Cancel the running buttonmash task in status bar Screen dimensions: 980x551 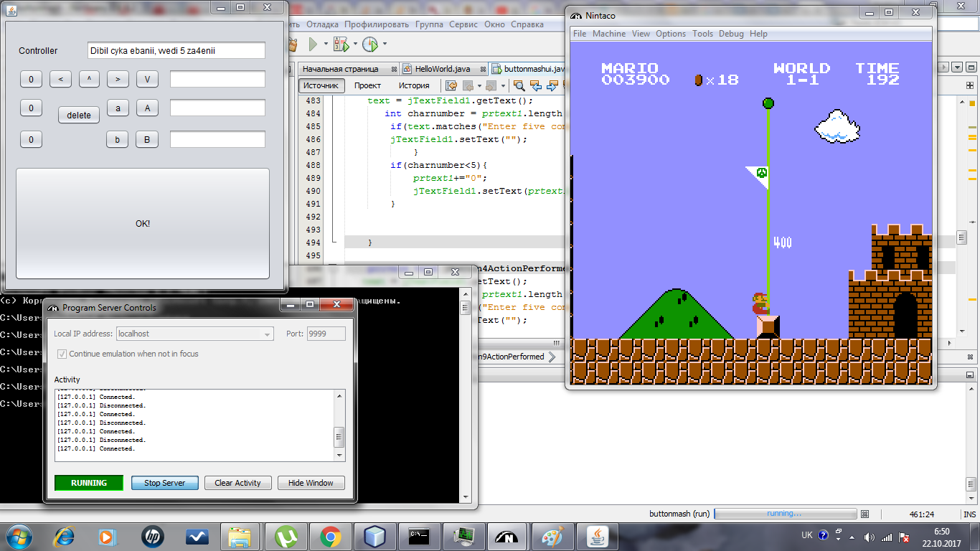click(864, 514)
